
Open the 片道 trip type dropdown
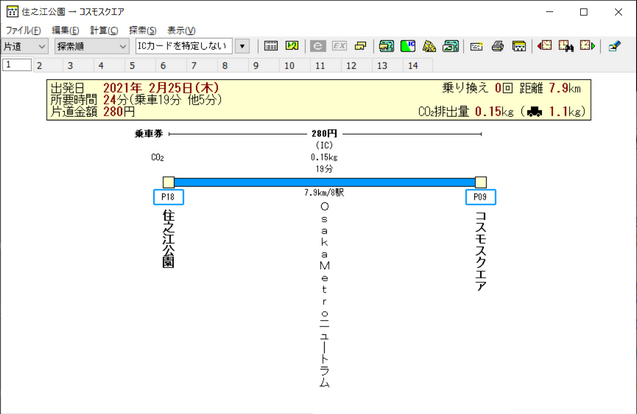[x=24, y=47]
